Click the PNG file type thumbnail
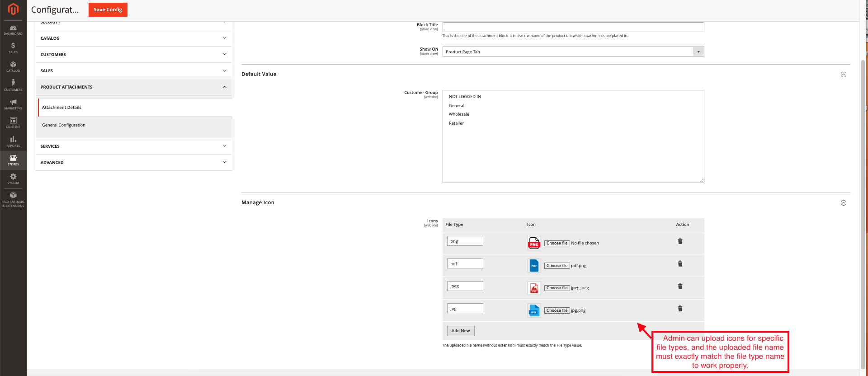Screen dimensions: 868x376 (x=534, y=243)
